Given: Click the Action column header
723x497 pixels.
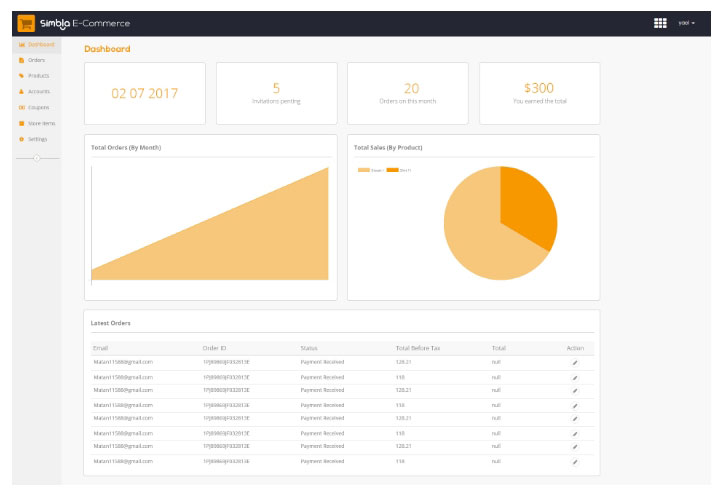Looking at the screenshot, I should (x=575, y=348).
